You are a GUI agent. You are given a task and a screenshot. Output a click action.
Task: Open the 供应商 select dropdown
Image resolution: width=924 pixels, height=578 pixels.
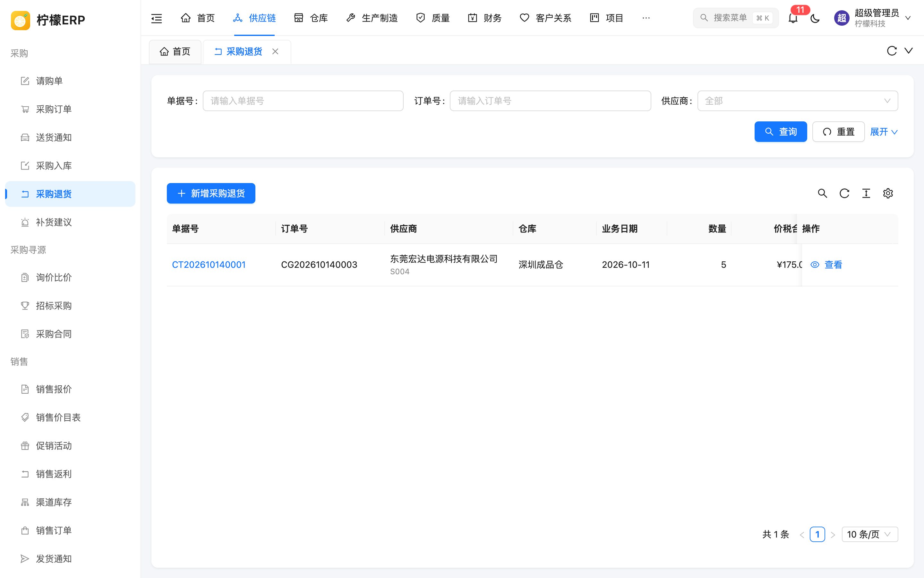pos(798,101)
